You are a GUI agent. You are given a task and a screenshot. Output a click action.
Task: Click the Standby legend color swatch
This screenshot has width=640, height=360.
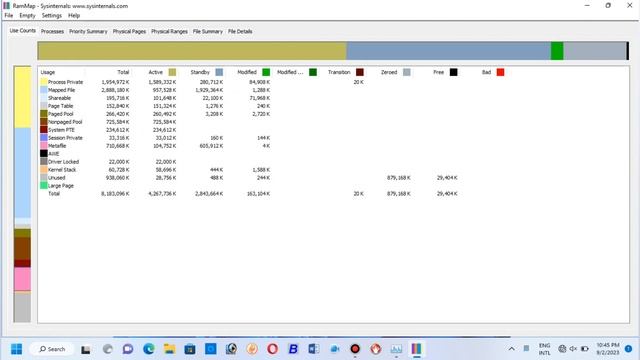pos(219,72)
